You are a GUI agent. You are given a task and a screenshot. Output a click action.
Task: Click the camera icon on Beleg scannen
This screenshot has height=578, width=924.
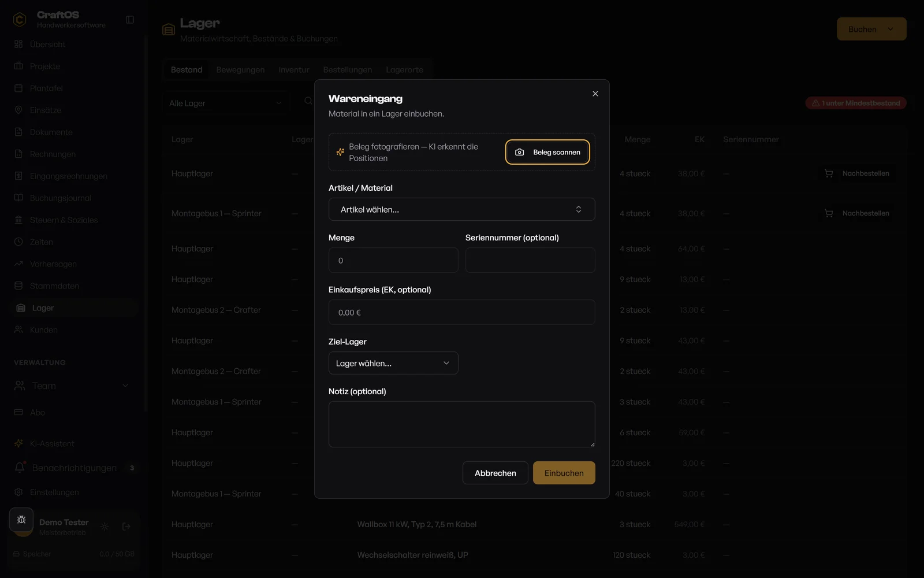519,152
